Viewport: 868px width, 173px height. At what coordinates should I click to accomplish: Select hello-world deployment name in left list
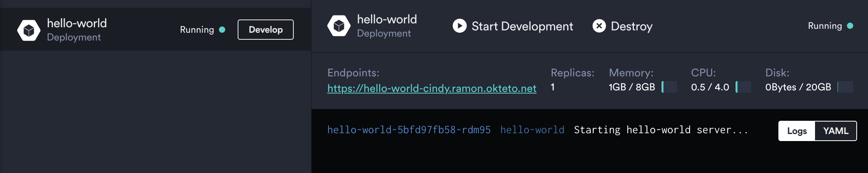click(77, 23)
